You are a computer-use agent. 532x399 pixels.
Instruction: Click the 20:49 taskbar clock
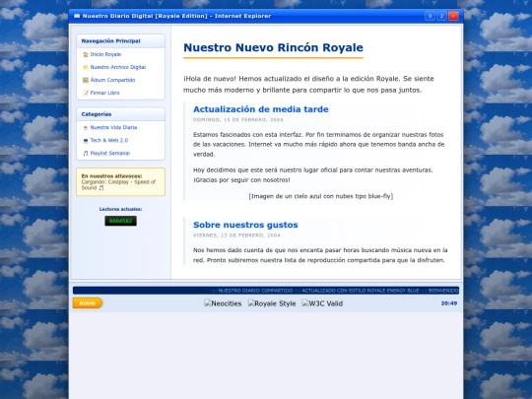point(449,303)
